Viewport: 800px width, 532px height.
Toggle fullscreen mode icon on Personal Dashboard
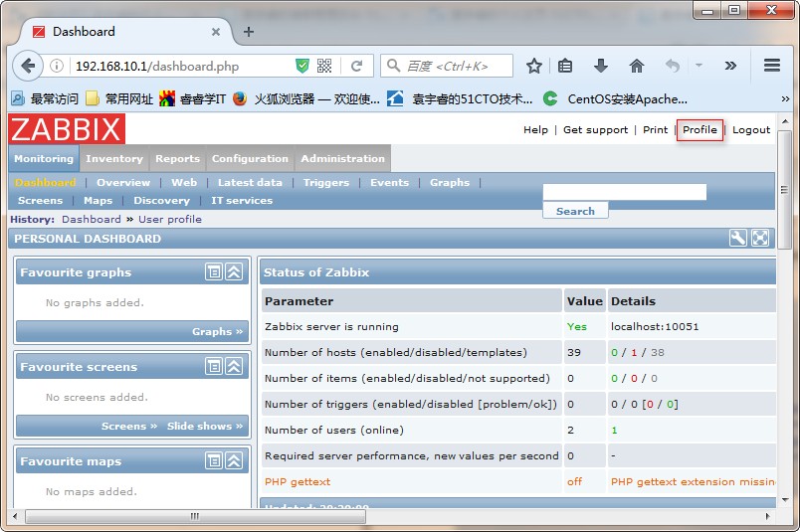pyautogui.click(x=759, y=239)
